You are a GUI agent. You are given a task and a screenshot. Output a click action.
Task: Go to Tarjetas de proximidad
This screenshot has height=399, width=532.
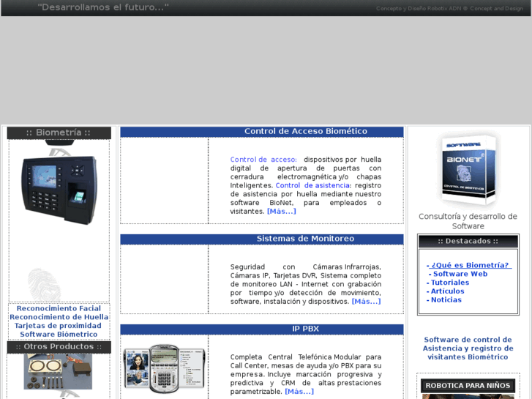(x=58, y=326)
